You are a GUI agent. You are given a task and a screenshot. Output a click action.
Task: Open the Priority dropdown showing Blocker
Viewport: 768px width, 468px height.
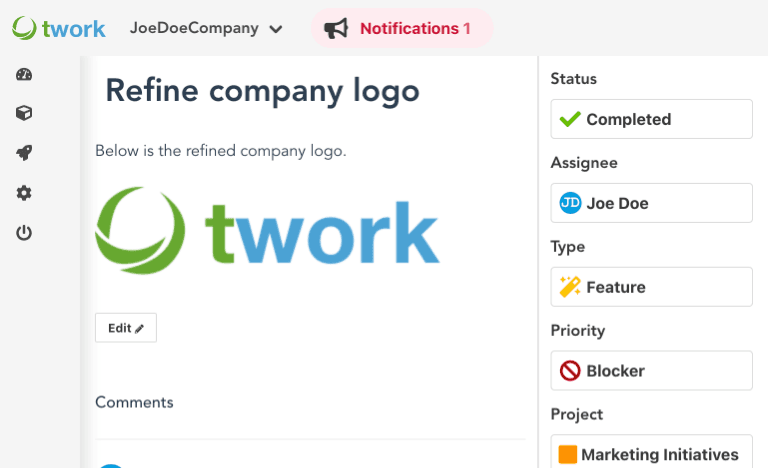point(651,370)
